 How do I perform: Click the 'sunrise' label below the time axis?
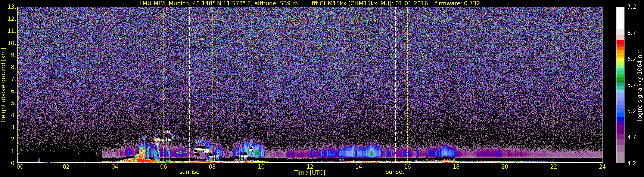click(189, 172)
